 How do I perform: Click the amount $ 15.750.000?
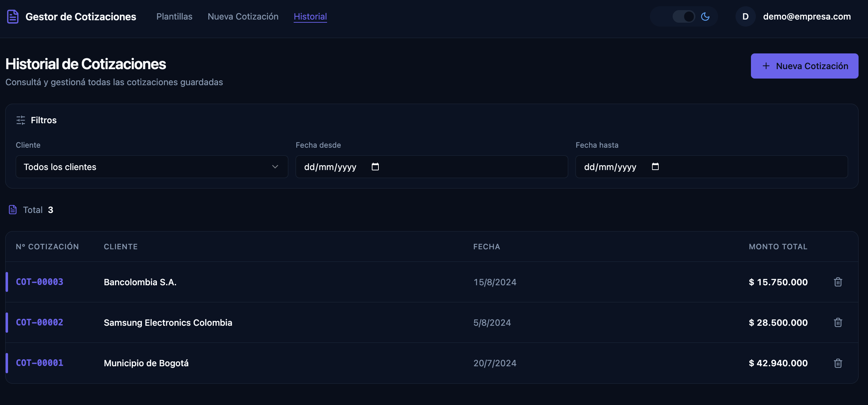778,282
